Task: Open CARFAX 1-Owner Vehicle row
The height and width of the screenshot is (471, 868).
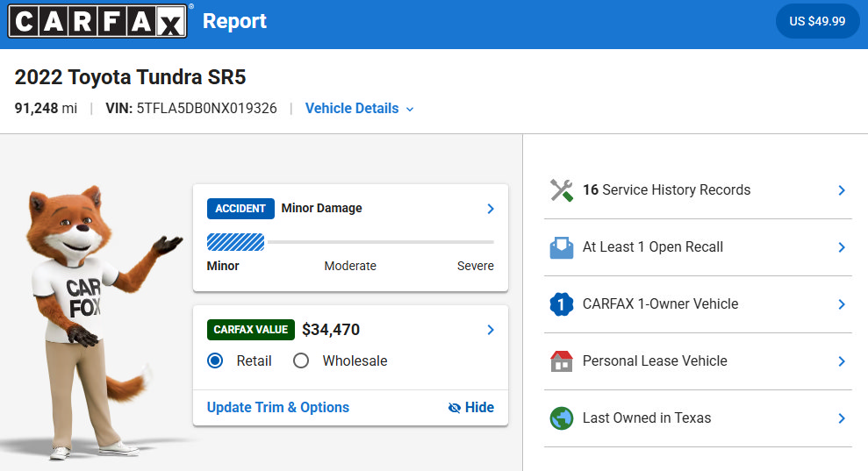Action: coord(698,304)
